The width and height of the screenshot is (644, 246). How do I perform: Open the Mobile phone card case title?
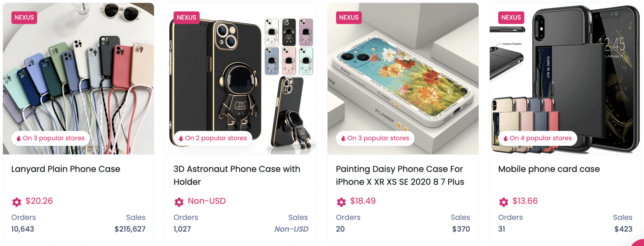(549, 169)
